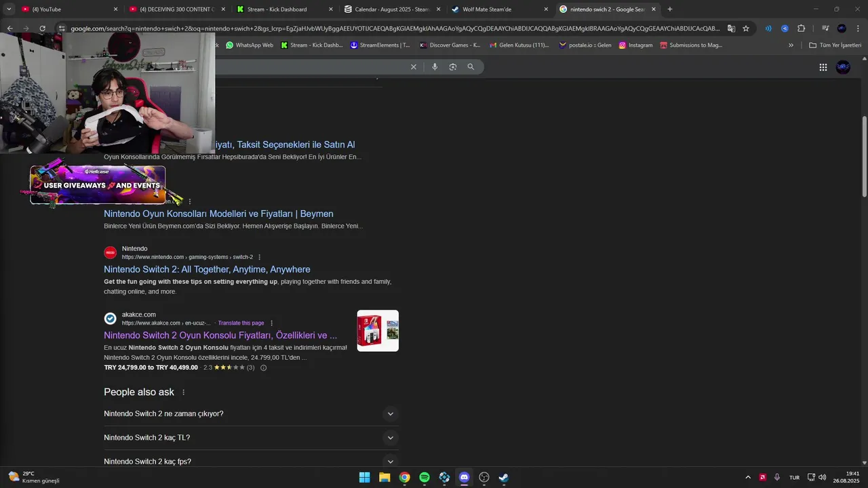This screenshot has height=488, width=868.
Task: Switch to the Stream - Kick Dashboard tab
Action: [285, 9]
